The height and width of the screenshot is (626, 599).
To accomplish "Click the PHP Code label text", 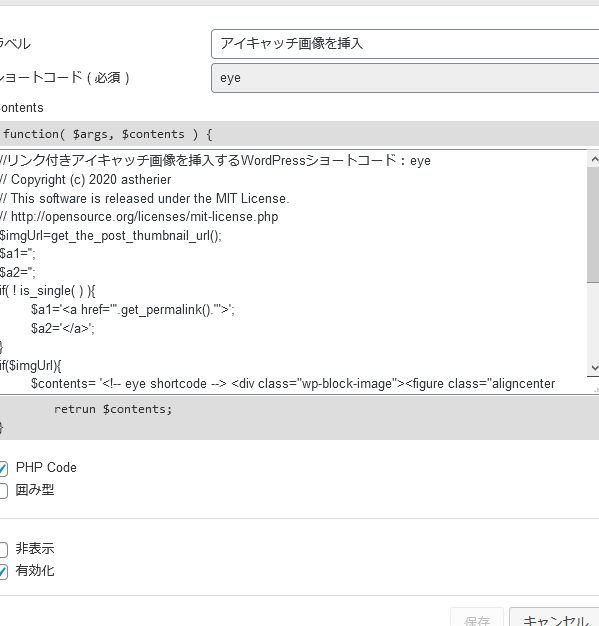I will pos(46,468).
